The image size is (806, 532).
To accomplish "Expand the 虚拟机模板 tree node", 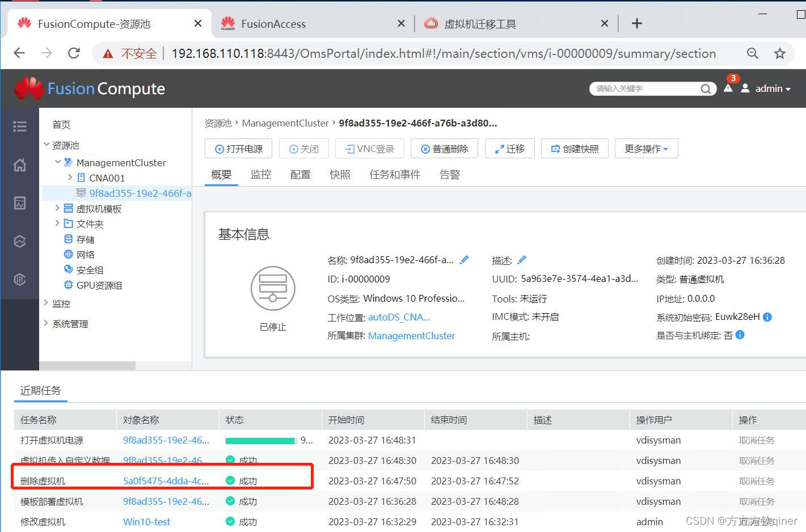I will pyautogui.click(x=57, y=208).
